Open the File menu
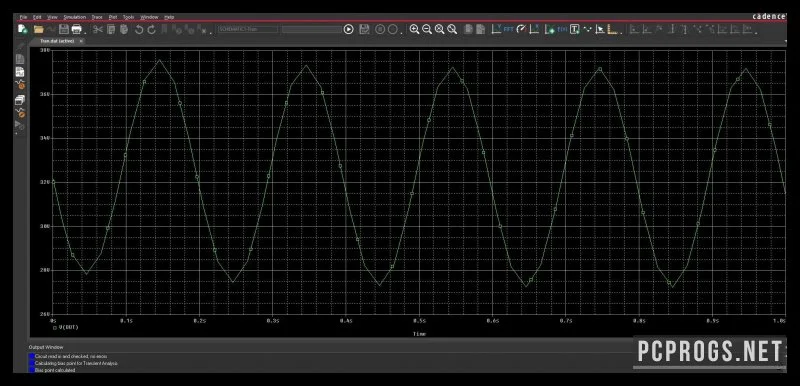Screen dimensions: 800x386 pyautogui.click(x=23, y=17)
